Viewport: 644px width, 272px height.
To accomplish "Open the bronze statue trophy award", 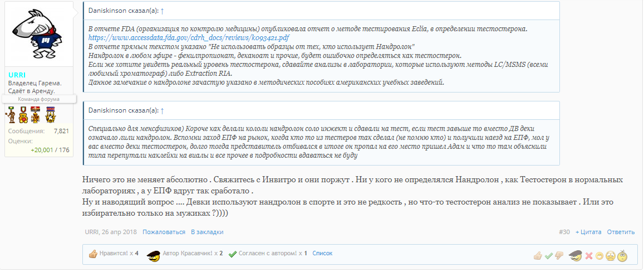I will 11,115.
